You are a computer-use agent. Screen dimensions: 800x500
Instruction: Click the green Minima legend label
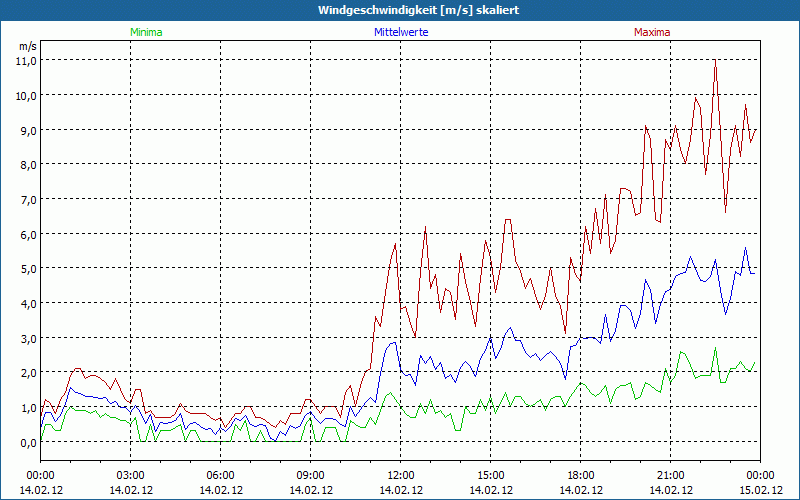(x=146, y=32)
